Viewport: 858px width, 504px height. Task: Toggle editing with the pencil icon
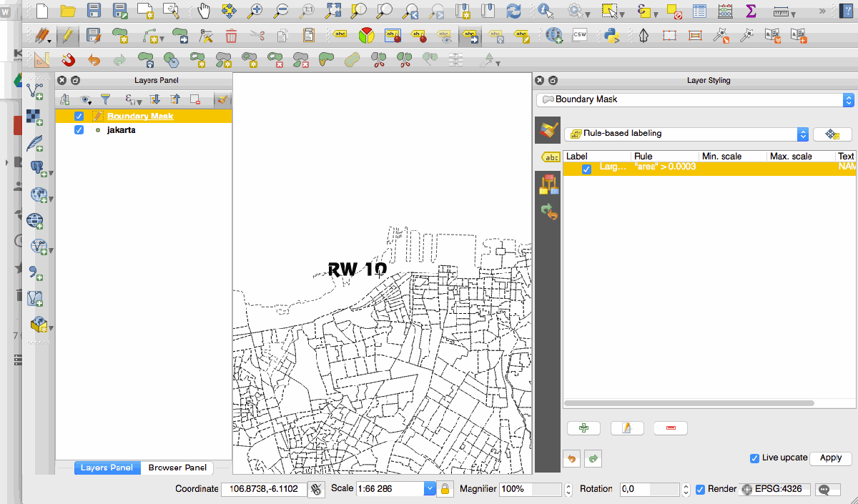pos(67,35)
